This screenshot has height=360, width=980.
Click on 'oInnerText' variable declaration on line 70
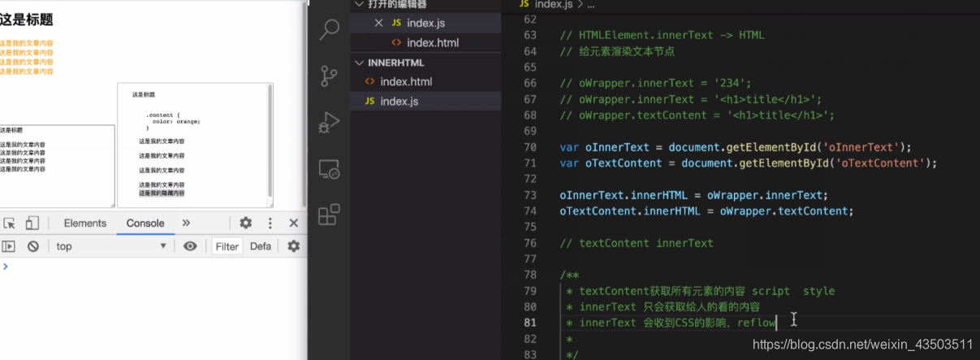coord(617,147)
